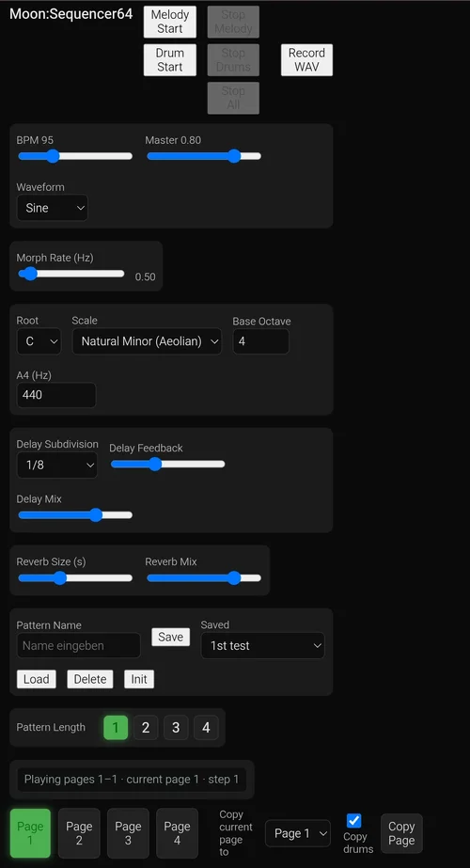Adjust the BPM 95 slider
470x868 pixels.
pyautogui.click(x=75, y=156)
